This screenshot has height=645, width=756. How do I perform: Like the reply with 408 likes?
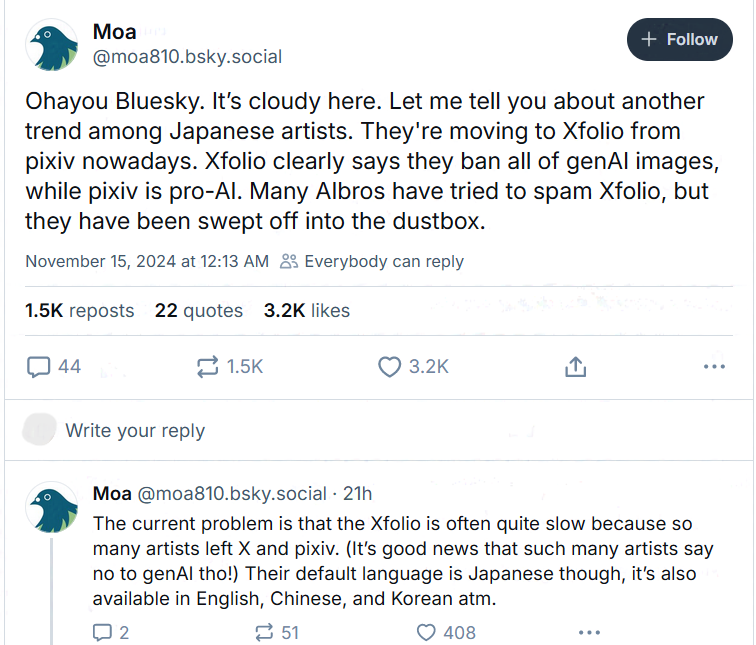[x=426, y=632]
